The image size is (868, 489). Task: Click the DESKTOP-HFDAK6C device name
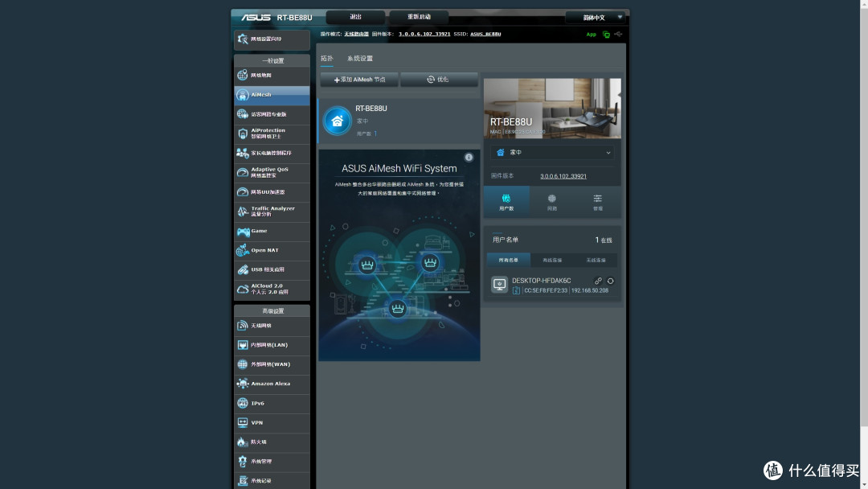tap(541, 281)
